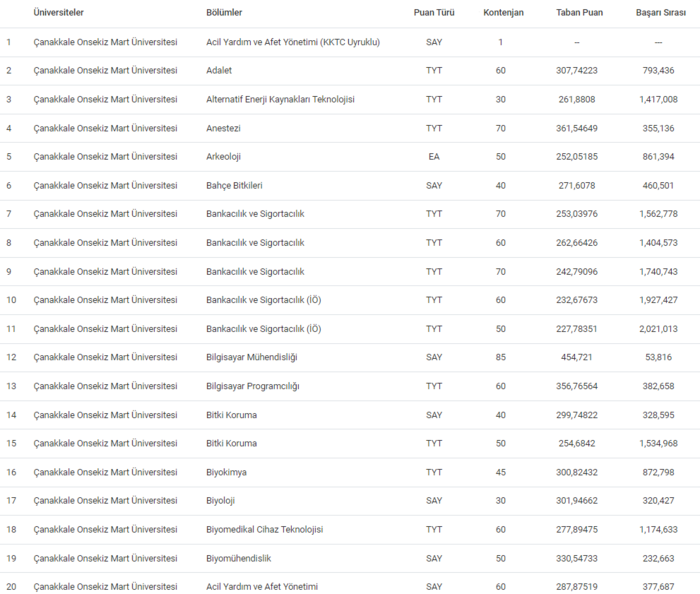Select the Arkeoloji department
The height and width of the screenshot is (594, 700).
pyautogui.click(x=224, y=157)
